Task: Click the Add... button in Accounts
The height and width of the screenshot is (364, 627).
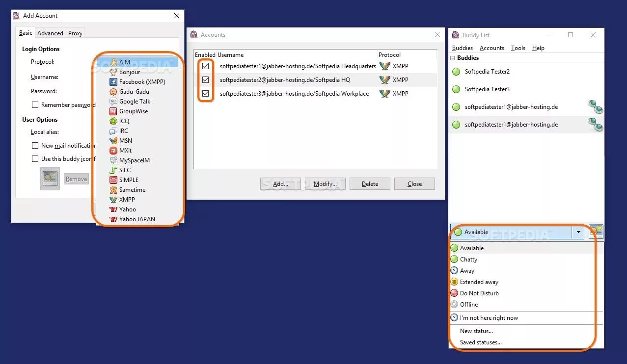Action: (280, 184)
